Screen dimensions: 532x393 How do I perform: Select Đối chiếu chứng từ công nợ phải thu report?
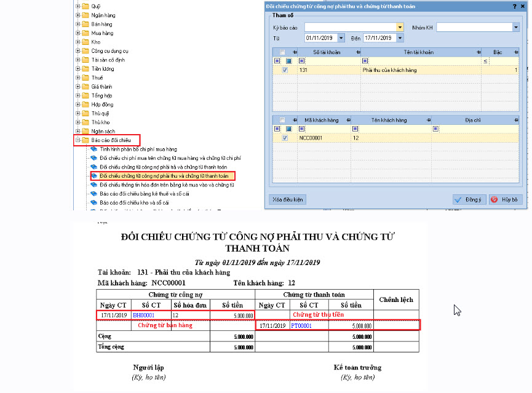tap(164, 176)
